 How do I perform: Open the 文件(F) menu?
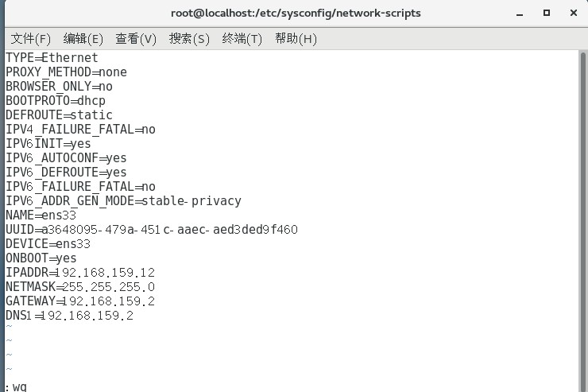click(30, 38)
